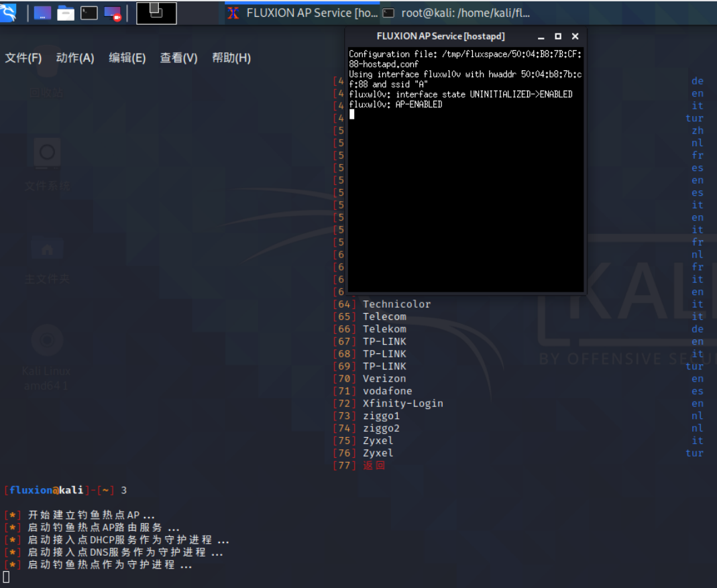
Task: Click the terminal cursor at the bottom left
Action: click(6, 577)
